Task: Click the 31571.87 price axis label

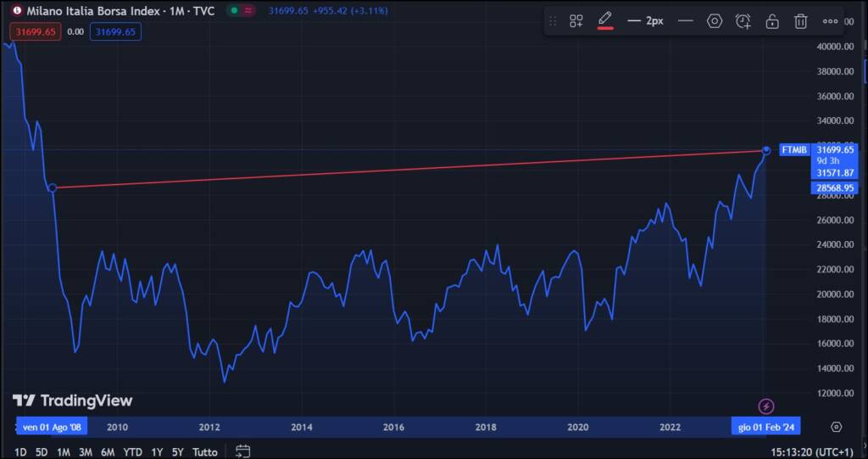Action: 835,173
